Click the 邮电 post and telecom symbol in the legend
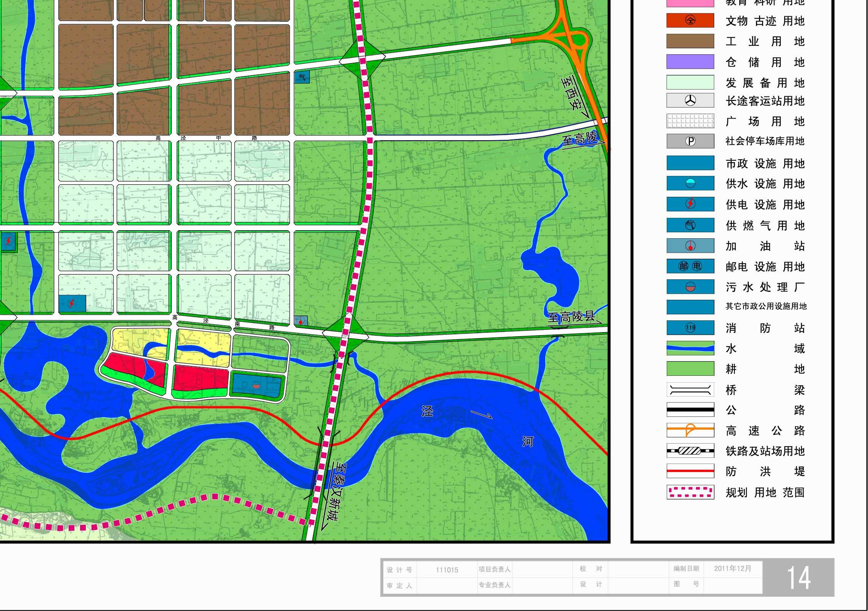The width and height of the screenshot is (868, 611). tap(690, 266)
